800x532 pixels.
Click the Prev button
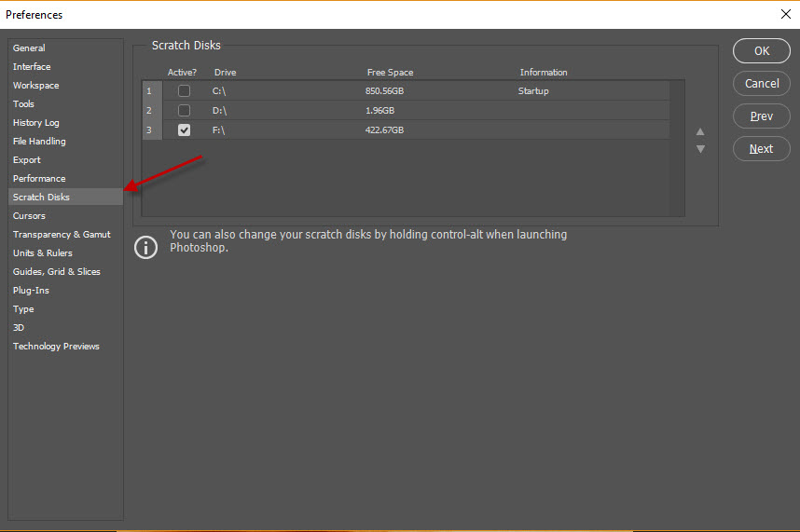pos(762,116)
